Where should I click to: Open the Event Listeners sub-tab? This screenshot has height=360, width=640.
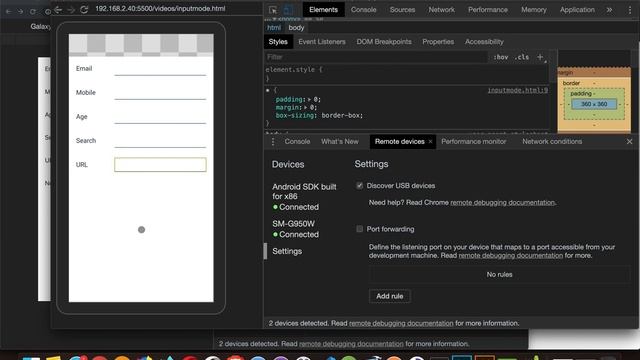click(322, 42)
